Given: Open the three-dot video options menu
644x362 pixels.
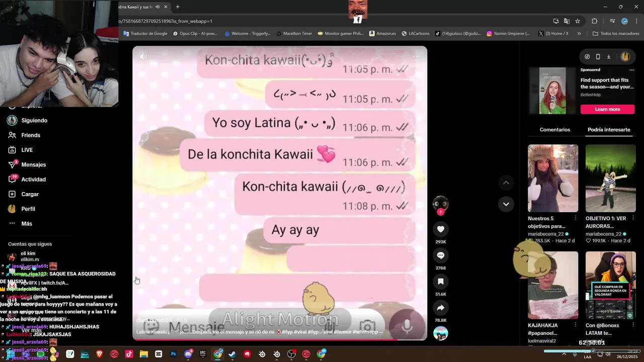Looking at the screenshot, I should [416, 56].
